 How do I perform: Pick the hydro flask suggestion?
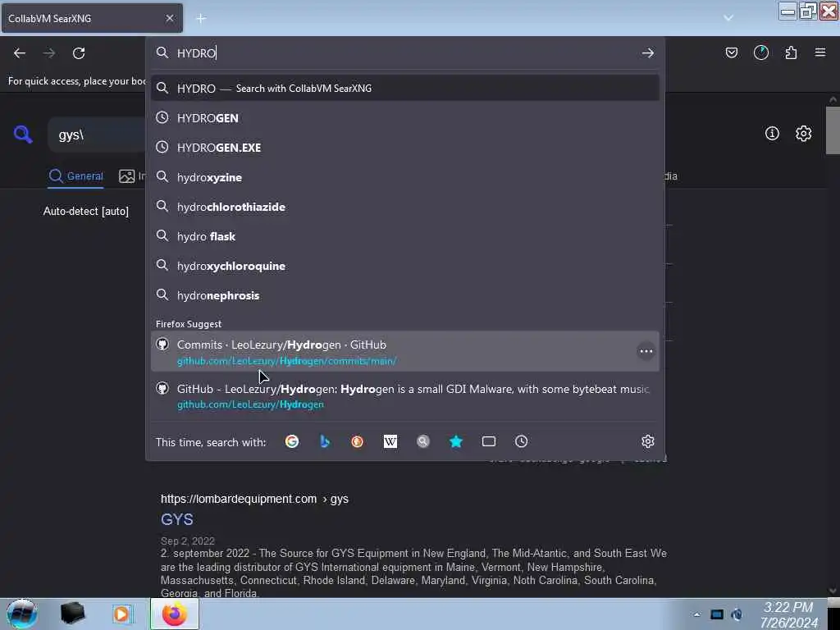click(405, 236)
